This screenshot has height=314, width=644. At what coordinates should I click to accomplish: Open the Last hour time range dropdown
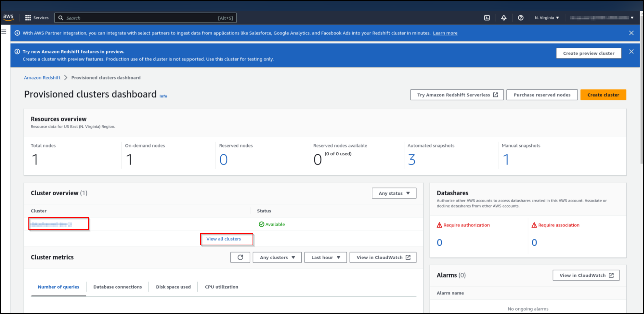click(326, 257)
